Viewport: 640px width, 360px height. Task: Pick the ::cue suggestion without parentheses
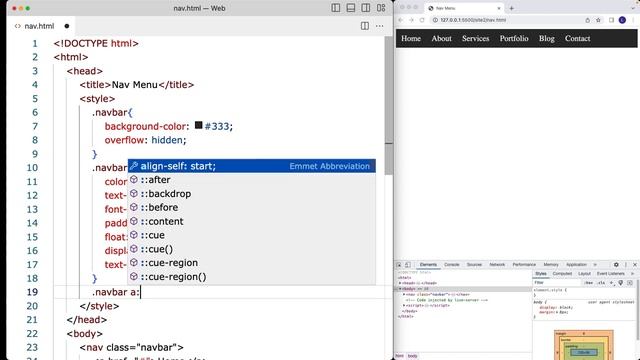[251, 235]
